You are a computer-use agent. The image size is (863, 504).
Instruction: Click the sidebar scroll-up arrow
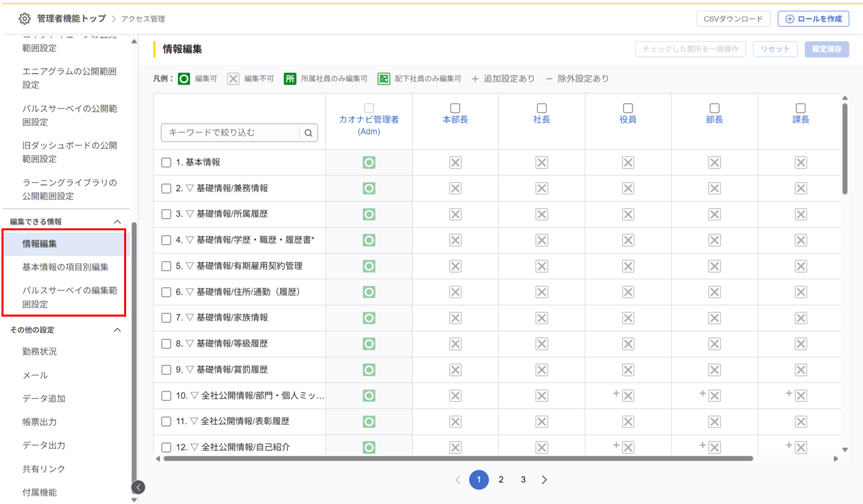tap(134, 42)
